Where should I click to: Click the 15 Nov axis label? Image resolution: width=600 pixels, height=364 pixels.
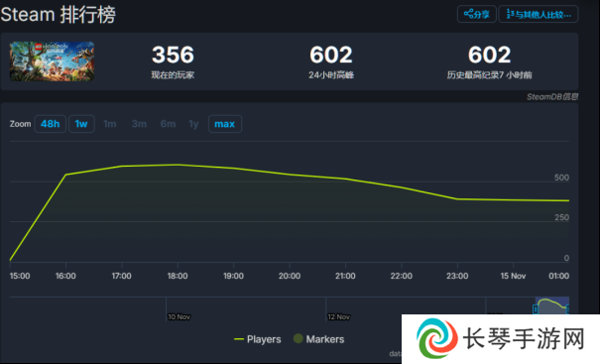pos(513,276)
